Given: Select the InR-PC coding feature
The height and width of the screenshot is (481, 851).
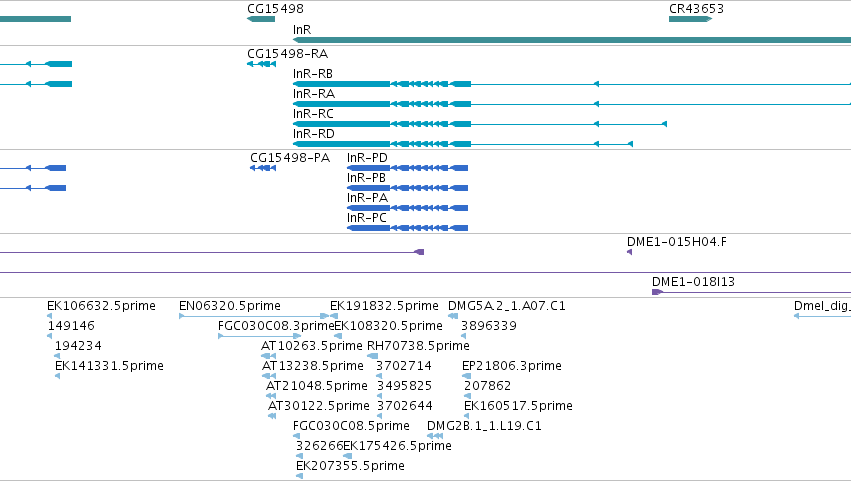Looking at the screenshot, I should pos(408,228).
